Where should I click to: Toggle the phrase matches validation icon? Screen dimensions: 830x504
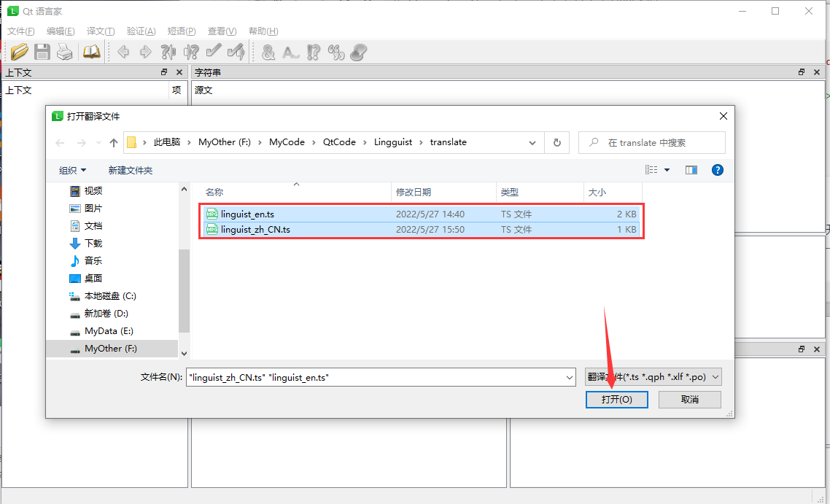pyautogui.click(x=336, y=51)
